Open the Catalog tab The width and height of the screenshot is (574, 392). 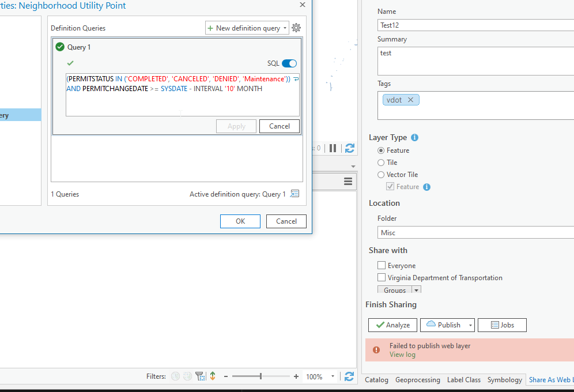376,380
